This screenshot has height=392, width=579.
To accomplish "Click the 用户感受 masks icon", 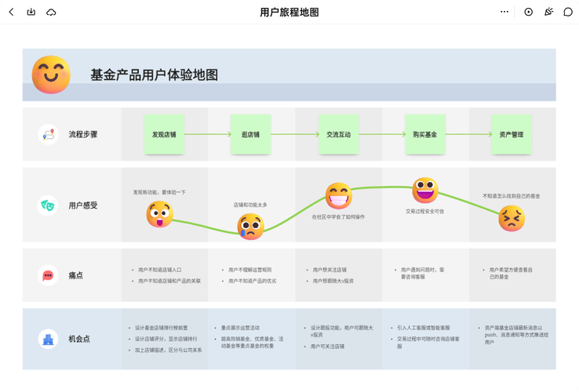I will [x=48, y=205].
